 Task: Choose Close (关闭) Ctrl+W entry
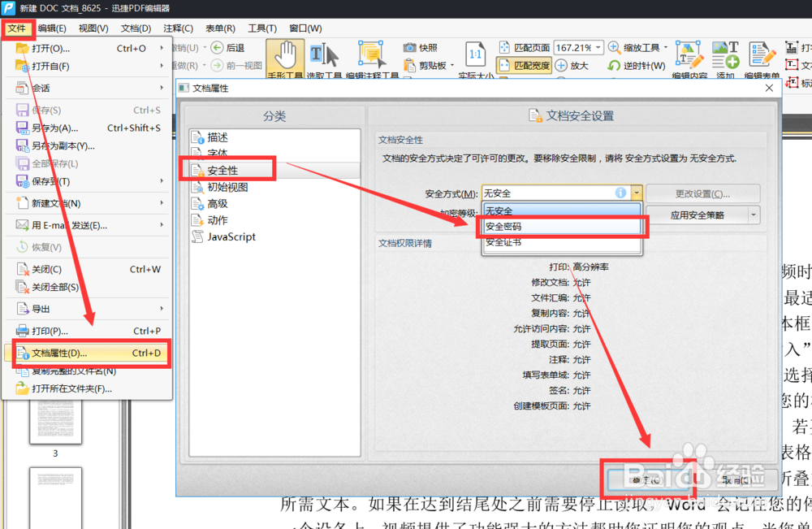coord(87,269)
